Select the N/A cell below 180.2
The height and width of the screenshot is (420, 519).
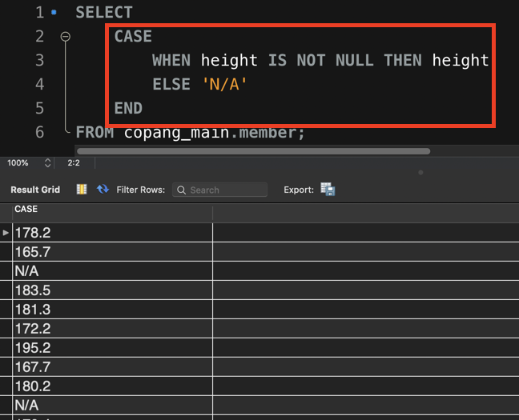[113, 406]
